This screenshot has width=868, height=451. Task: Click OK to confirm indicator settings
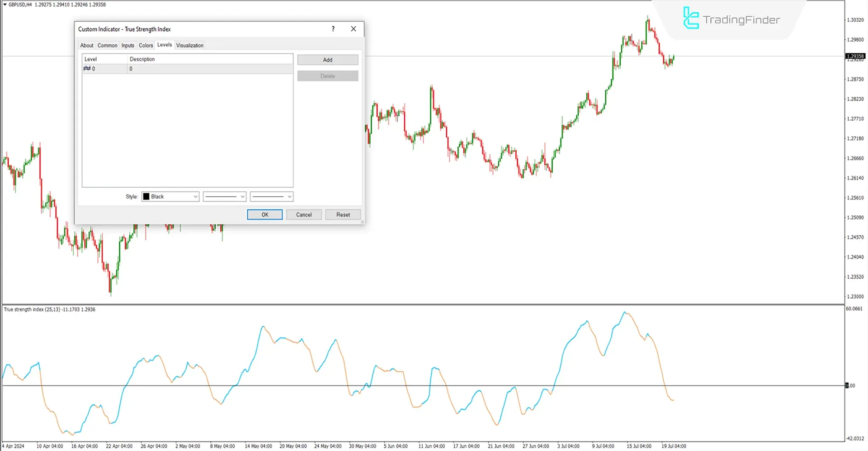click(x=265, y=215)
